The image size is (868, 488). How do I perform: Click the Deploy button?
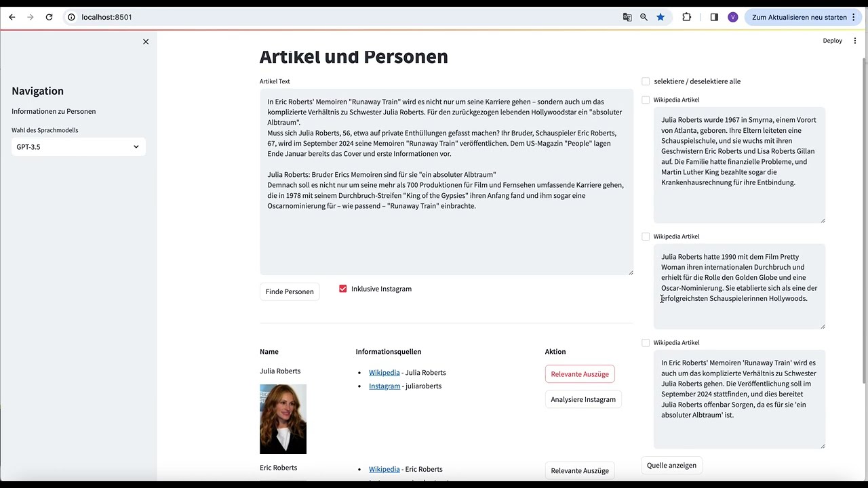pos(832,41)
